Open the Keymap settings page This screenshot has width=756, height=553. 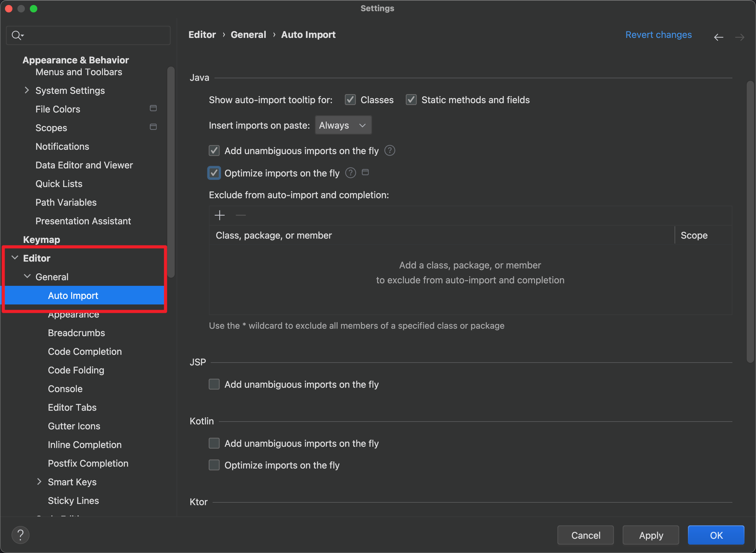[42, 240]
